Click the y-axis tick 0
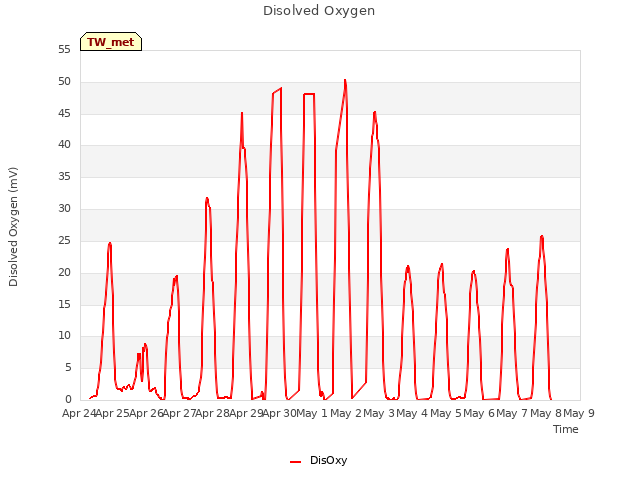640x480 pixels. 68,399
